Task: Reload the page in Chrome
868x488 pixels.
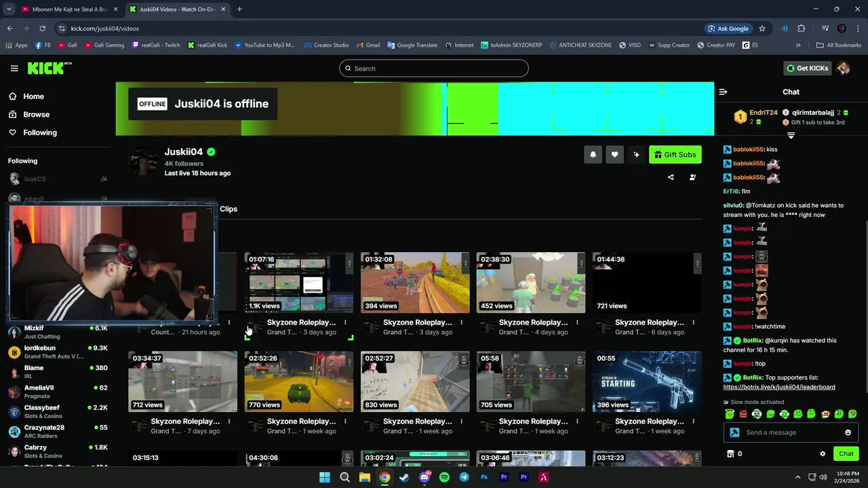Action: pos(42,28)
